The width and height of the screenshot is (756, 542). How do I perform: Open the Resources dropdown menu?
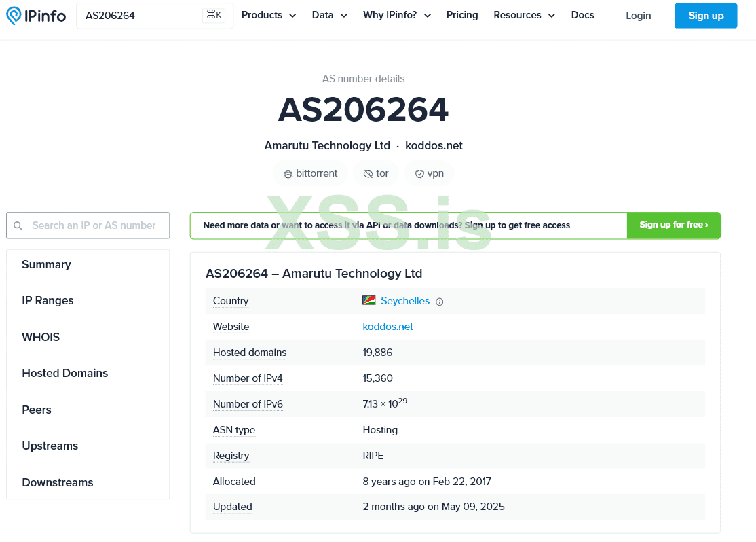pos(524,15)
